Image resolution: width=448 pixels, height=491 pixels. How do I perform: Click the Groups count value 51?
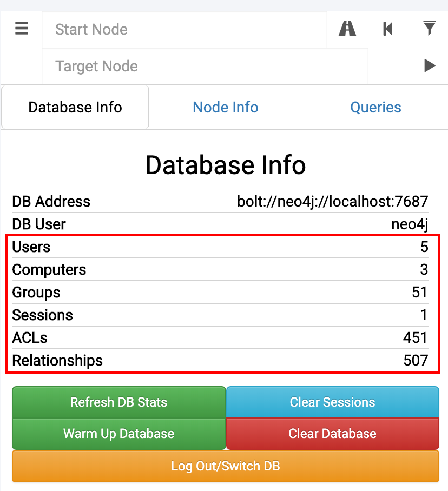[419, 293]
